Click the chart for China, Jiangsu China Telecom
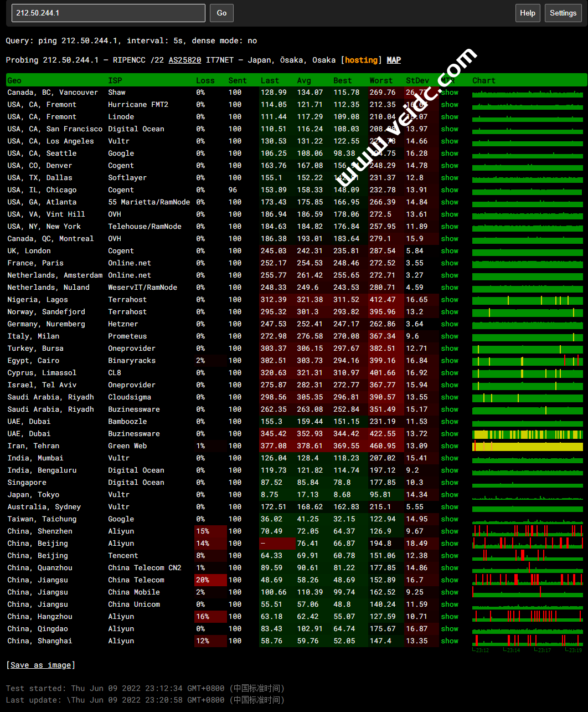 (527, 580)
